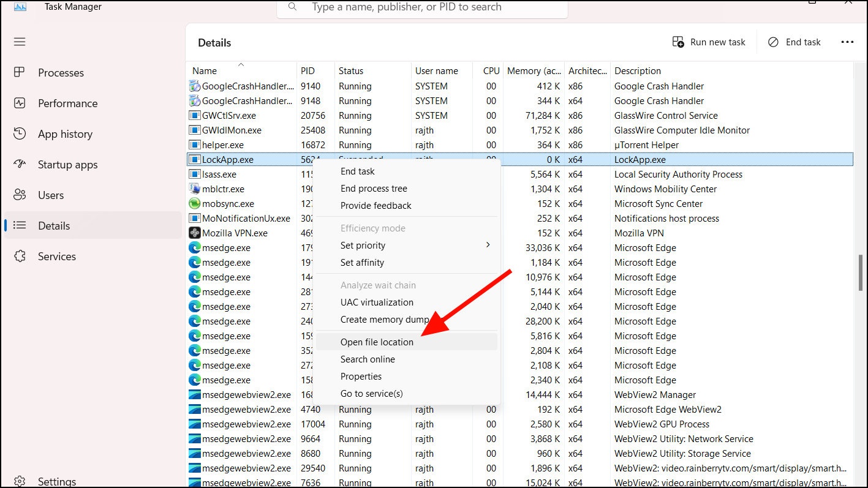This screenshot has height=488, width=868.
Task: Click the Run new task icon
Action: [x=678, y=42]
